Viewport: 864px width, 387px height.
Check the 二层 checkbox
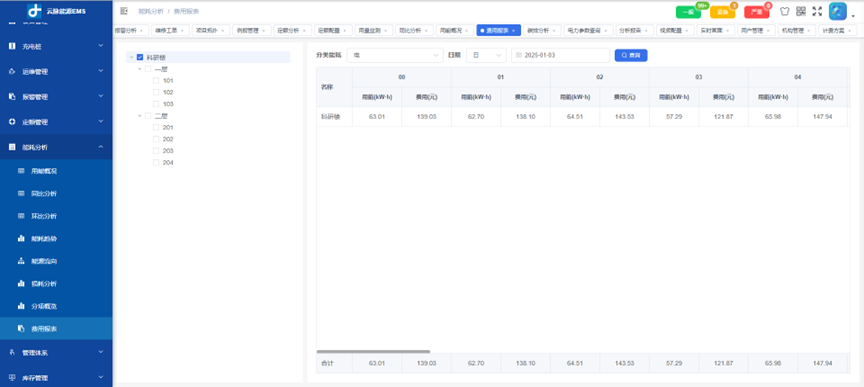(x=148, y=116)
